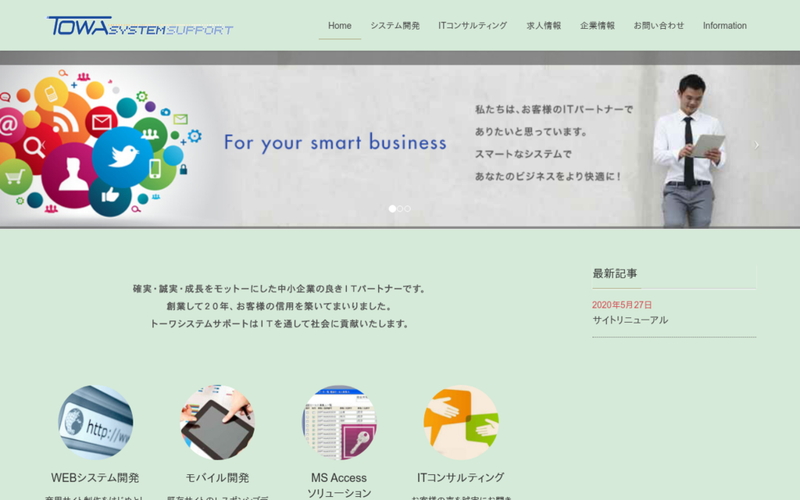800x500 pixels.
Task: Go to the 求人情報 page
Action: click(544, 26)
